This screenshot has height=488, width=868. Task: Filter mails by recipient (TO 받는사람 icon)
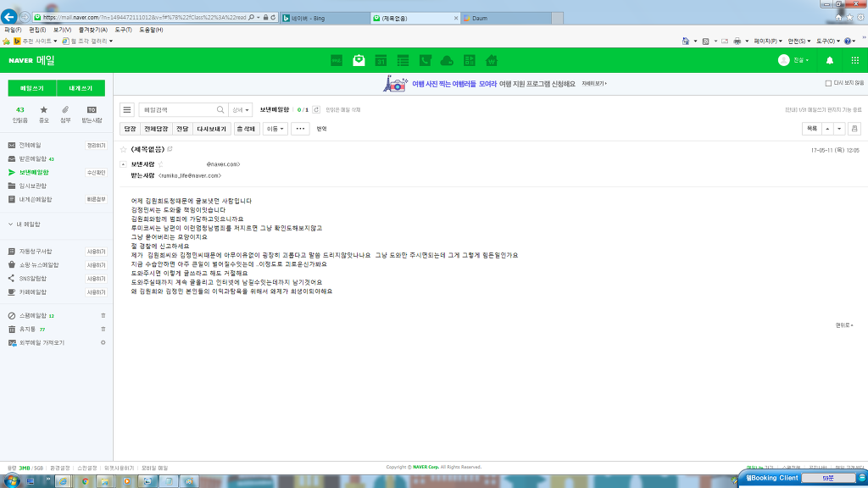(92, 114)
